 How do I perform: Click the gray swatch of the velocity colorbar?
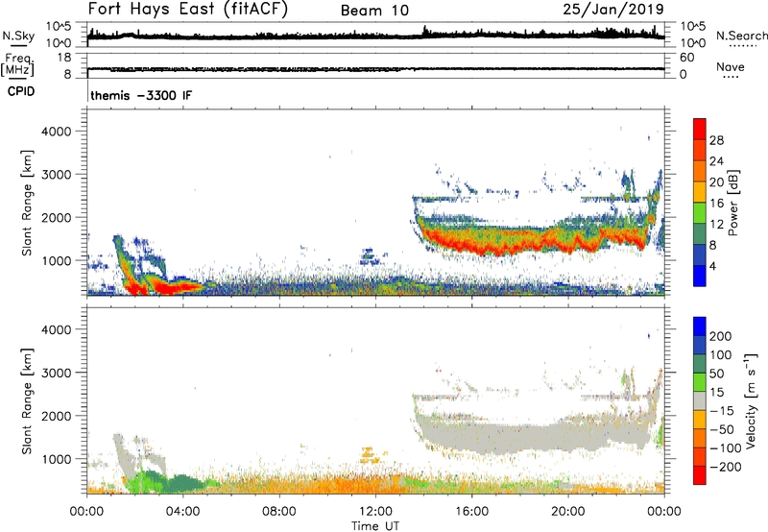tap(700, 401)
